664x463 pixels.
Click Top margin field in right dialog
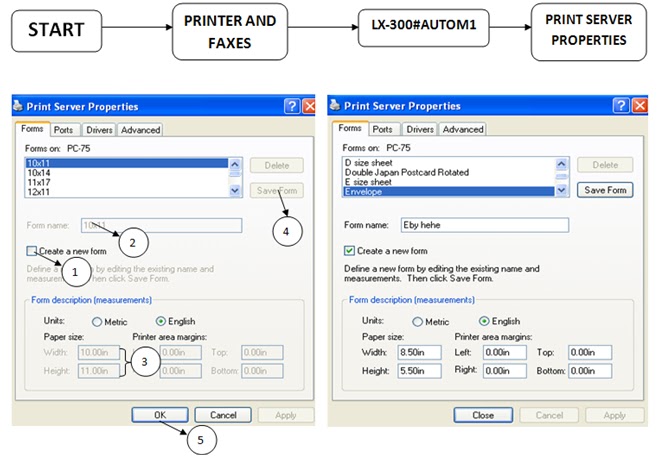pyautogui.click(x=590, y=352)
